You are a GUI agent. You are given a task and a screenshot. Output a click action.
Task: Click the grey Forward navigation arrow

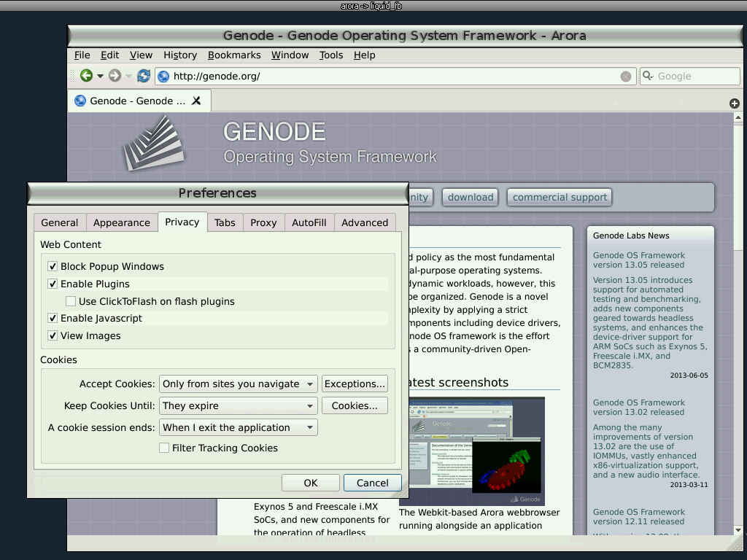(x=115, y=76)
